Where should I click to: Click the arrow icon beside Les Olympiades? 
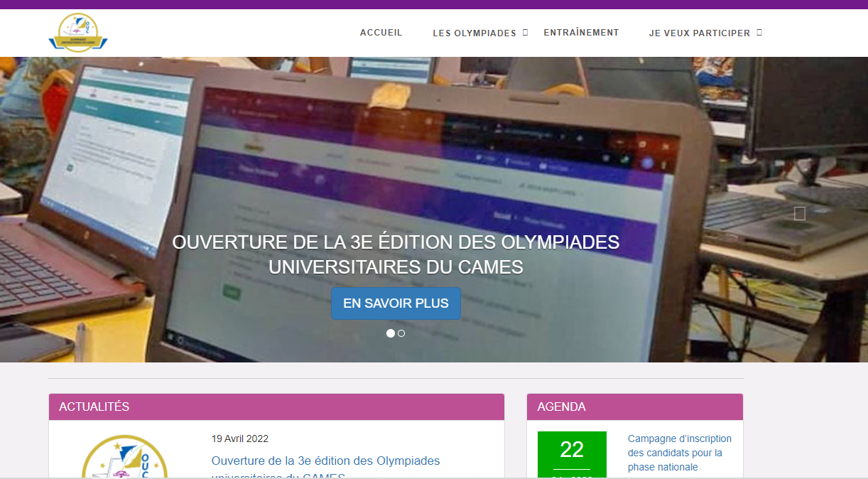[526, 32]
